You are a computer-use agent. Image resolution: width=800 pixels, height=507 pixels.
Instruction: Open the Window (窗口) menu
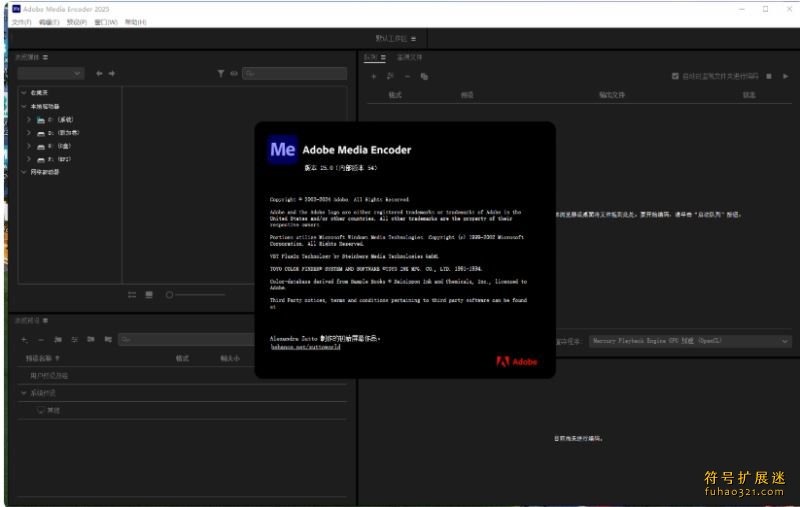[106, 22]
